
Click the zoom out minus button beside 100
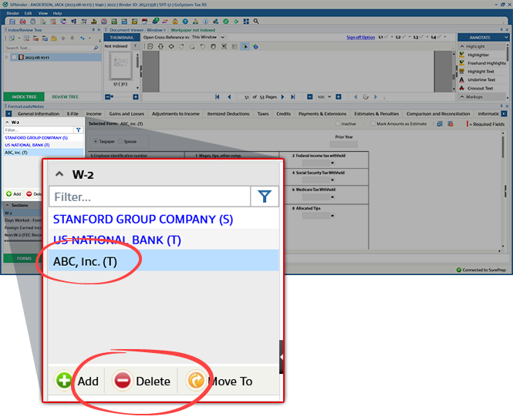[x=310, y=97]
